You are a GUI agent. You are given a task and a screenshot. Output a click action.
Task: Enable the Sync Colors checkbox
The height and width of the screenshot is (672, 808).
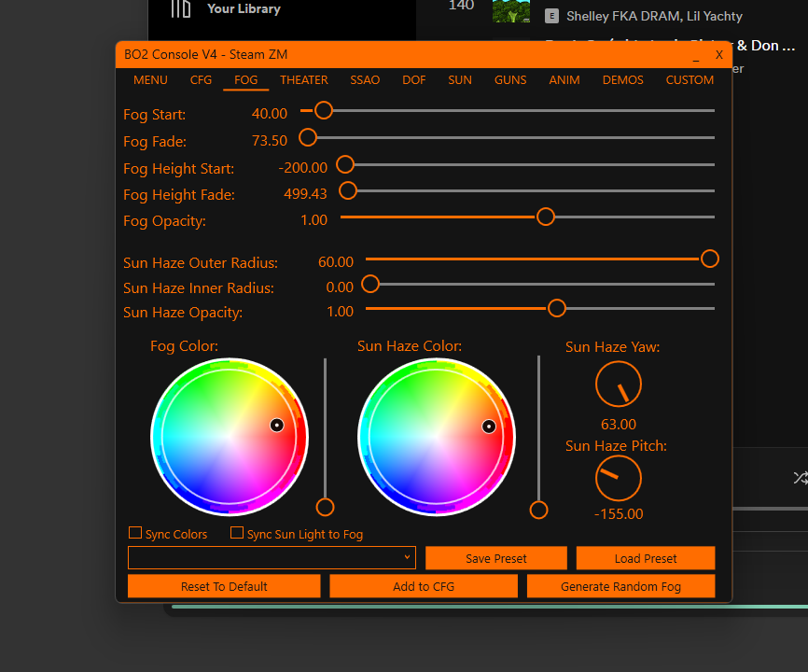point(135,533)
